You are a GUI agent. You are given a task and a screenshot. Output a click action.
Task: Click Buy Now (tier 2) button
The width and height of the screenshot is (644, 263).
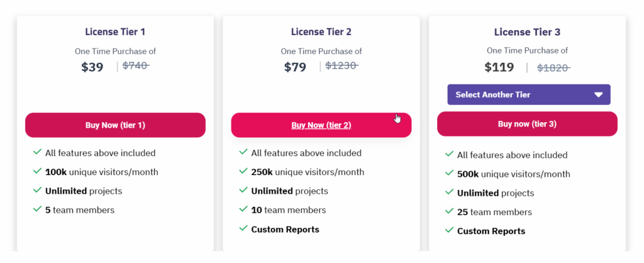321,125
